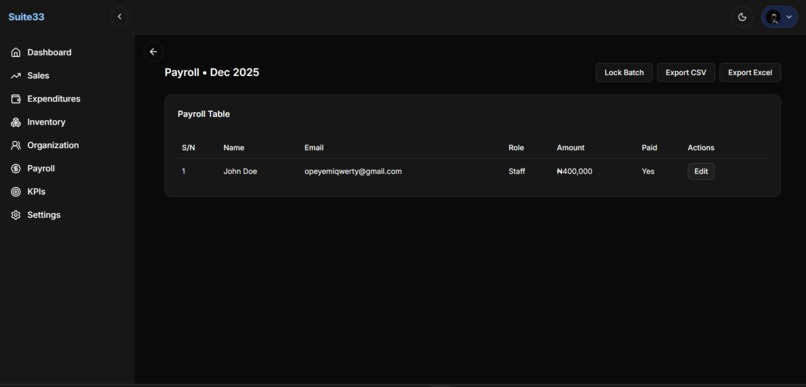The height and width of the screenshot is (387, 806).
Task: Click the Payroll dollar icon
Action: point(16,169)
